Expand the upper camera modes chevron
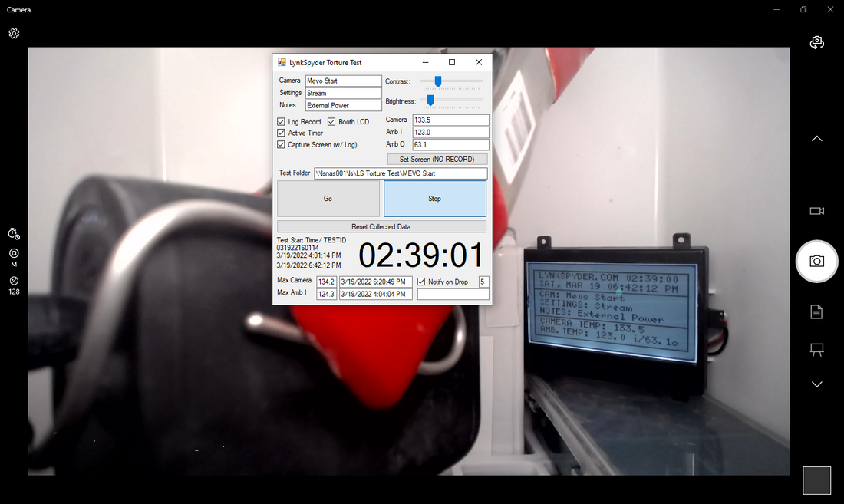This screenshot has width=844, height=504. click(816, 138)
